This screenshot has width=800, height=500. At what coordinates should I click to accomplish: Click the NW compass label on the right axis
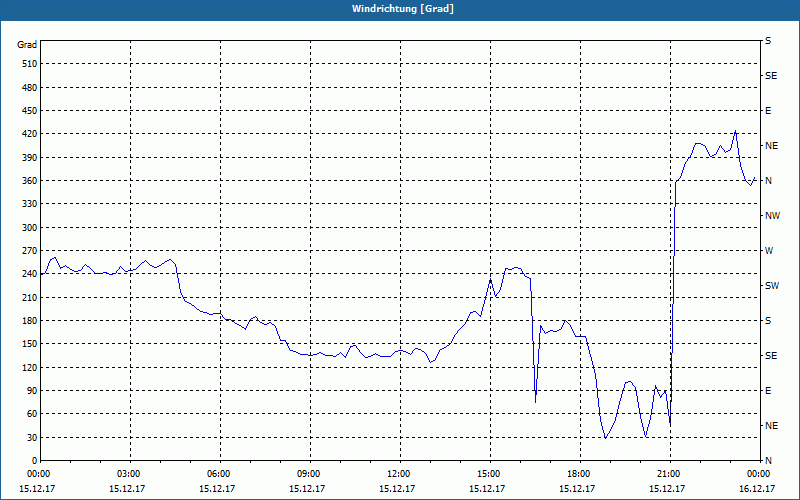coord(772,216)
